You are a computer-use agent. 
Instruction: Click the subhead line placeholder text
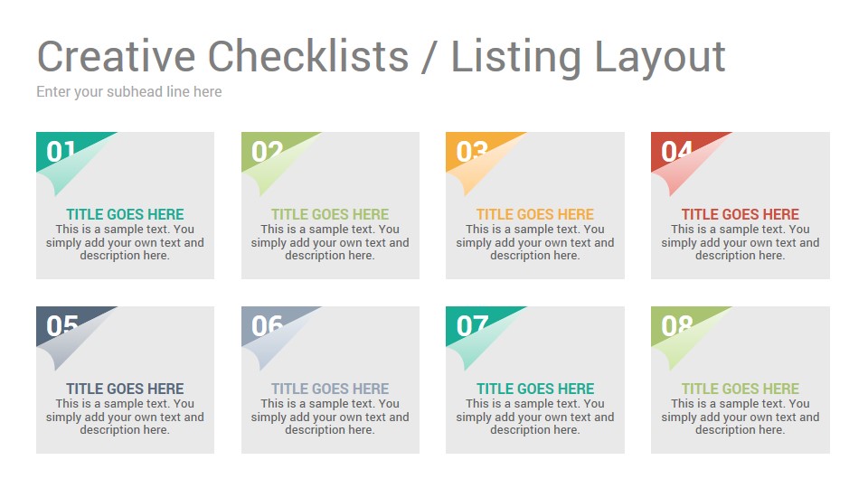[129, 92]
